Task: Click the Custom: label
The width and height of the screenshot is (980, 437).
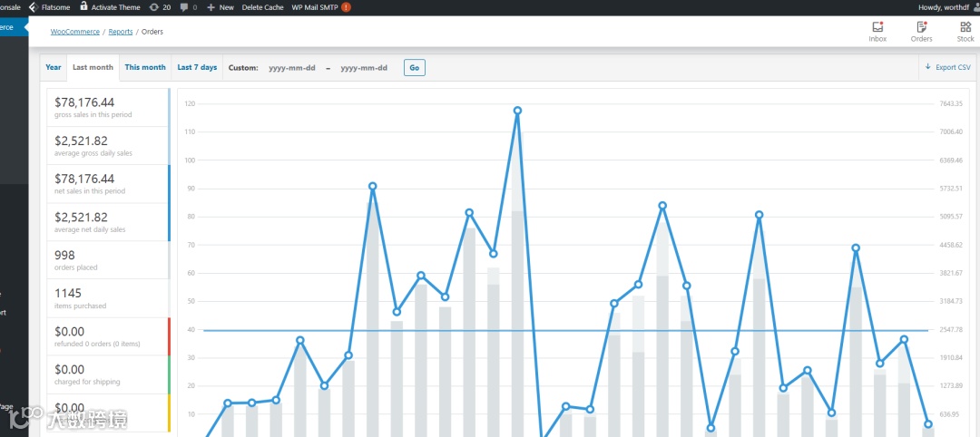Action: tap(243, 67)
